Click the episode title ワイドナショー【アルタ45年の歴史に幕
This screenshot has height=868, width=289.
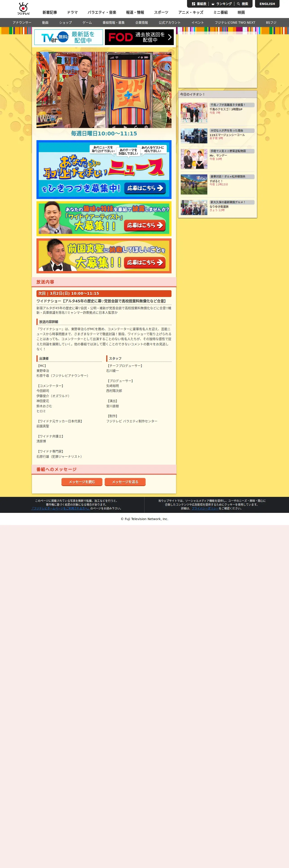[x=102, y=301]
